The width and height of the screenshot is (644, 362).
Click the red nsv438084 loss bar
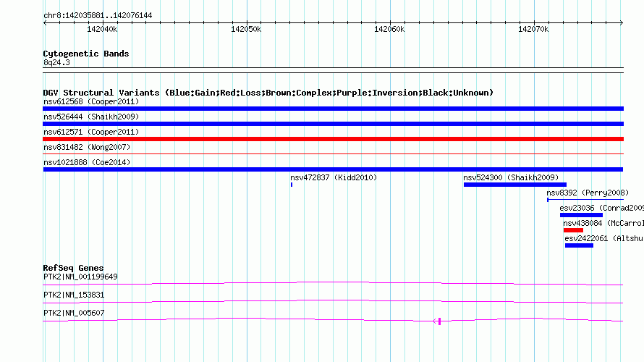(x=573, y=230)
